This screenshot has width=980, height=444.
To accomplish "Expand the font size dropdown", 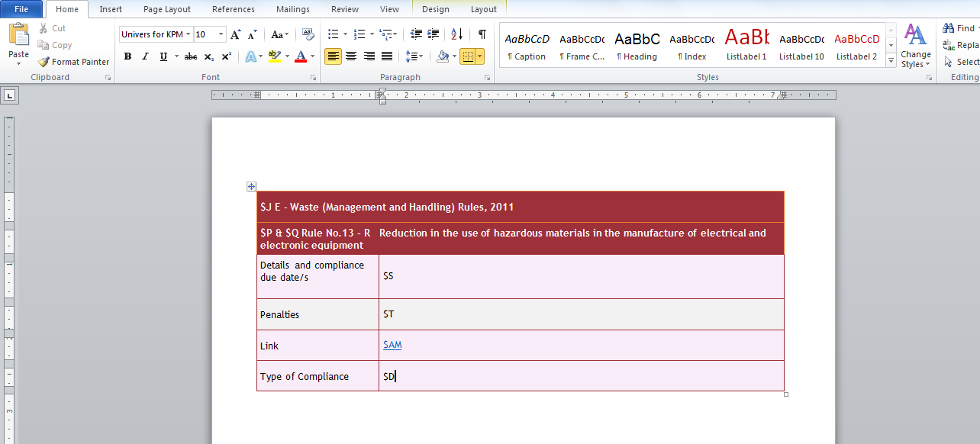I will click(221, 34).
